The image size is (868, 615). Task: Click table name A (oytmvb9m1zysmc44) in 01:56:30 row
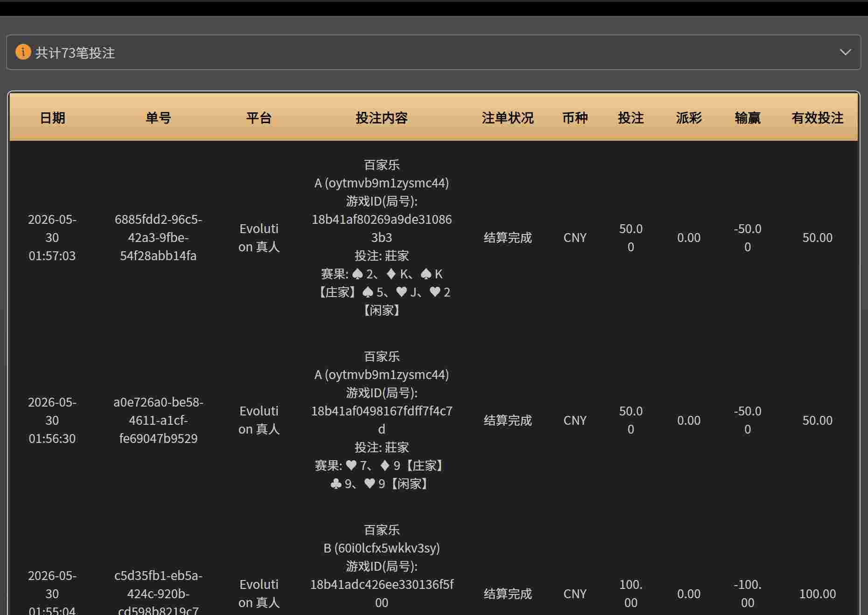[x=382, y=374]
